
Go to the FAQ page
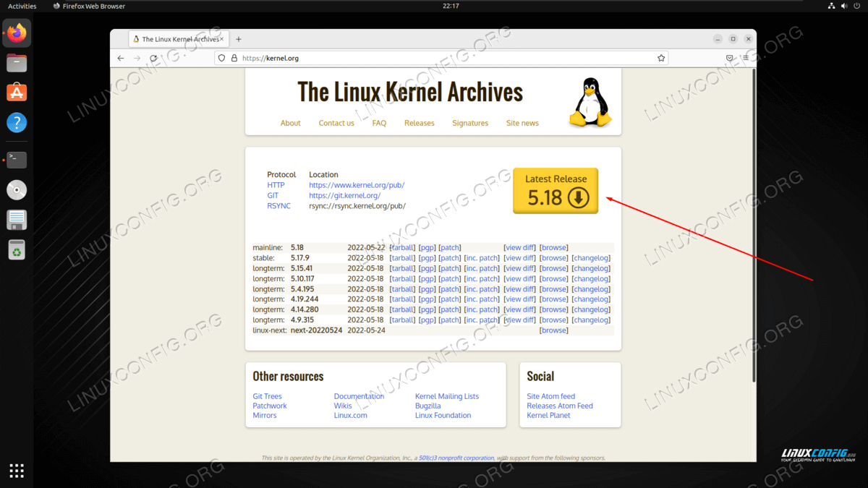click(379, 123)
